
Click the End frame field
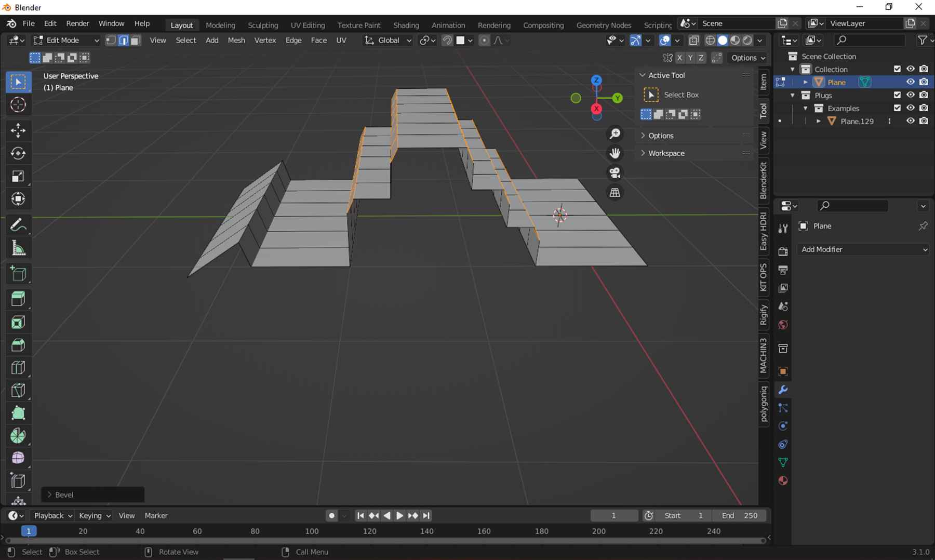(740, 515)
